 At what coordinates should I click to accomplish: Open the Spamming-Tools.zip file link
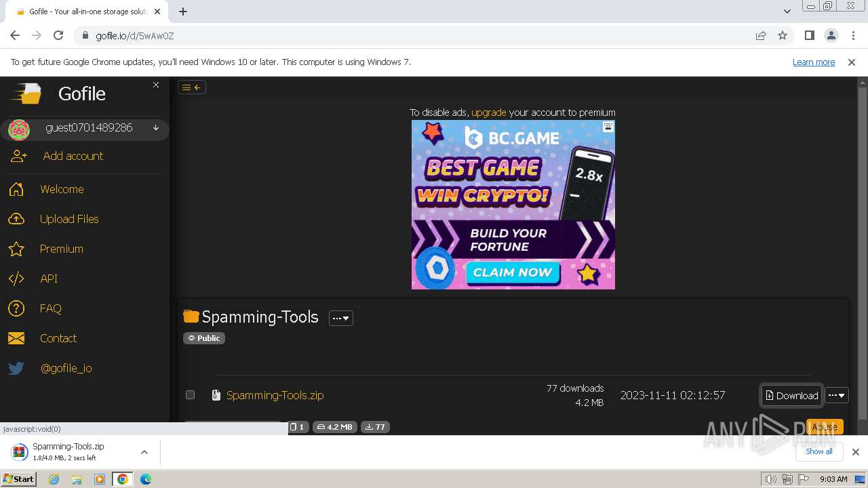275,395
